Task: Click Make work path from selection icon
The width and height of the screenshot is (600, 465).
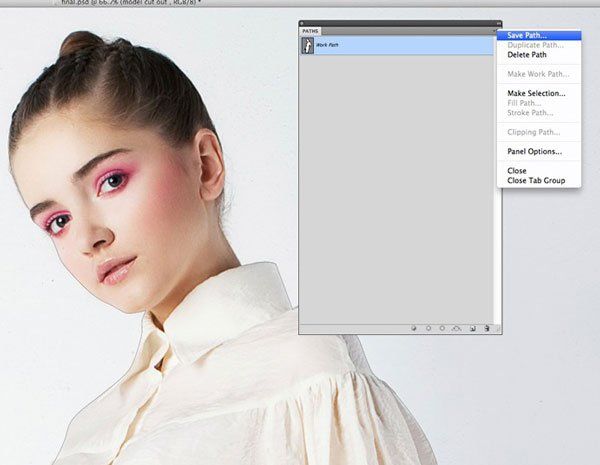Action: pos(456,328)
